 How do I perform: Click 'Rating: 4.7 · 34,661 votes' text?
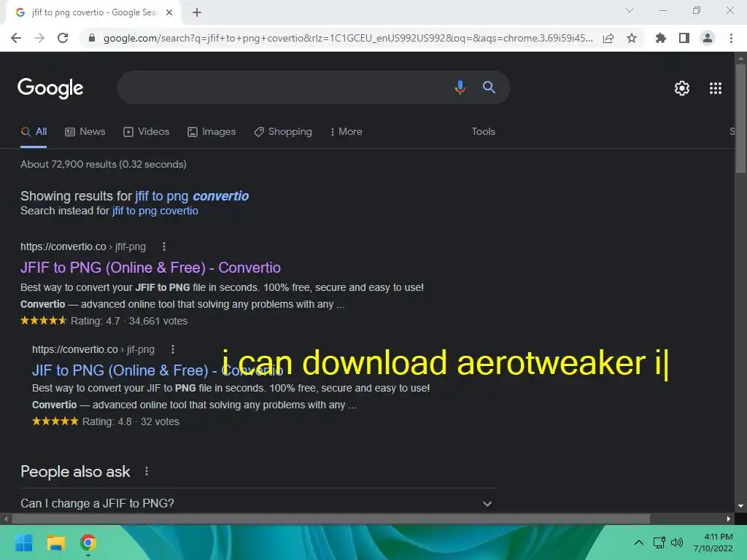(129, 321)
